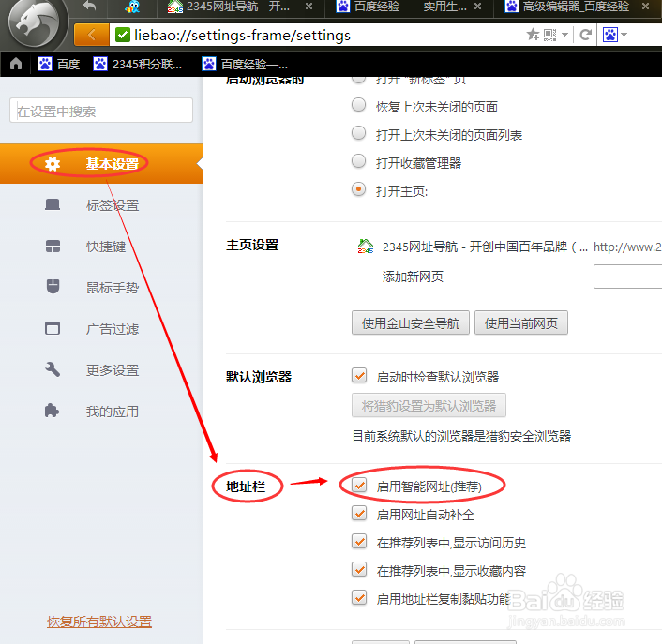Toggle 在推荐列表中,显示收藏内容 checkbox
Screen dimensions: 662x644
point(359,569)
